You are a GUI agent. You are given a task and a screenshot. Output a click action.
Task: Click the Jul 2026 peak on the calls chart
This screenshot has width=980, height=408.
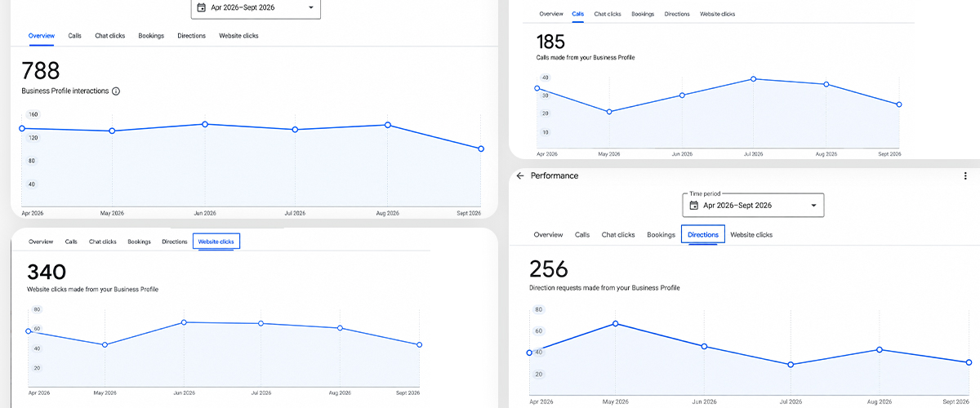click(x=754, y=79)
